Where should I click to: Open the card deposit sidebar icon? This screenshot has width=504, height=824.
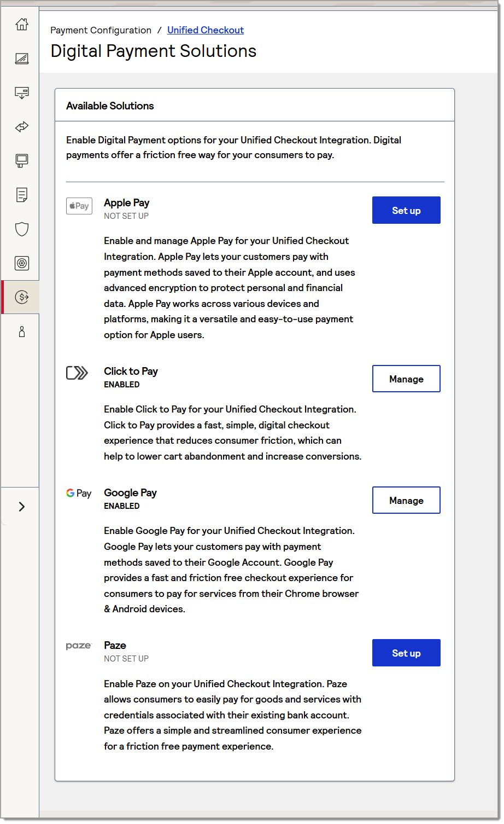(21, 92)
